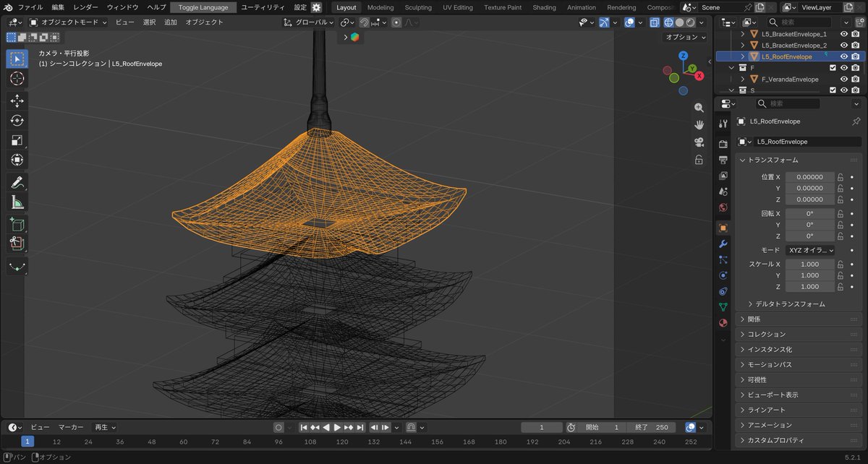
Task: Expand L5_BracketEnvelope_2 in the outliner
Action: click(743, 46)
